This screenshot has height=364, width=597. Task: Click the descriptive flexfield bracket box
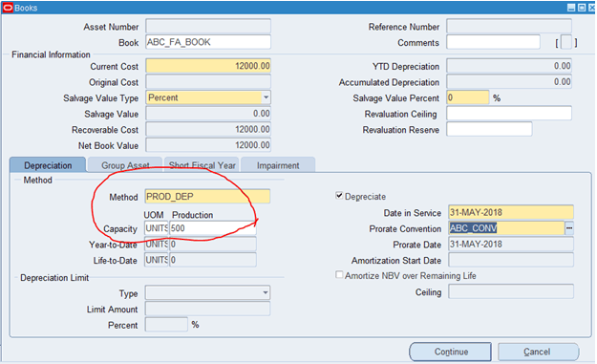click(566, 42)
